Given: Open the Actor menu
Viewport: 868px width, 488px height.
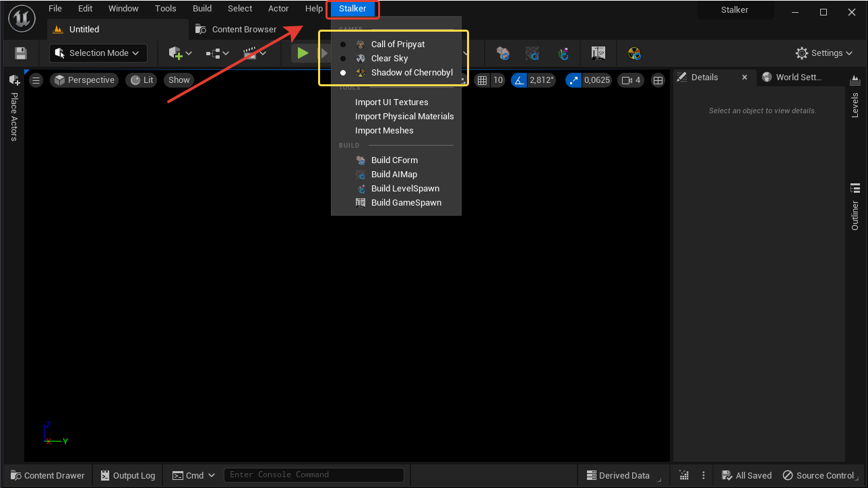Looking at the screenshot, I should click(278, 9).
